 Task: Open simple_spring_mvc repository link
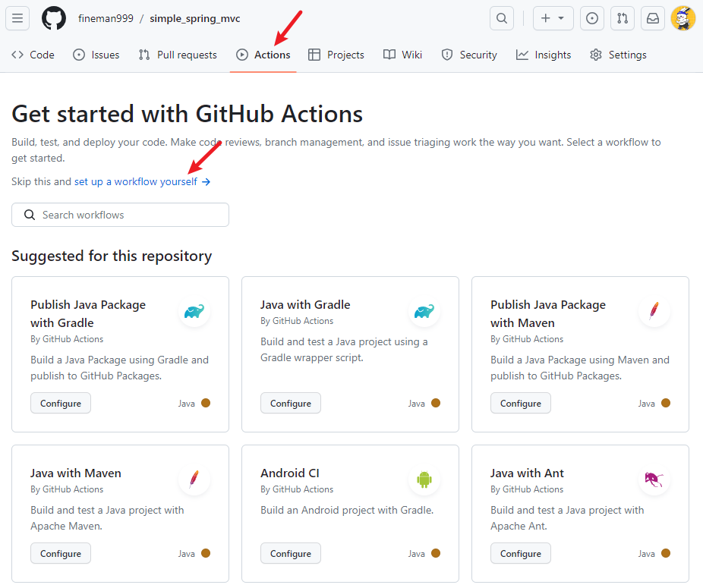click(195, 18)
